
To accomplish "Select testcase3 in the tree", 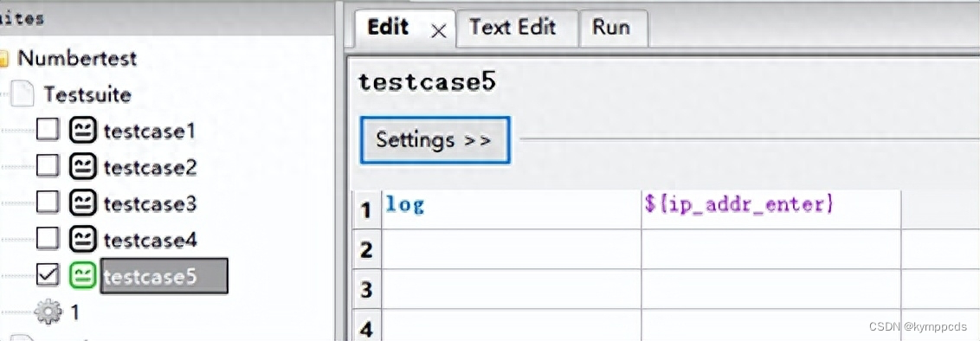I will [x=150, y=203].
